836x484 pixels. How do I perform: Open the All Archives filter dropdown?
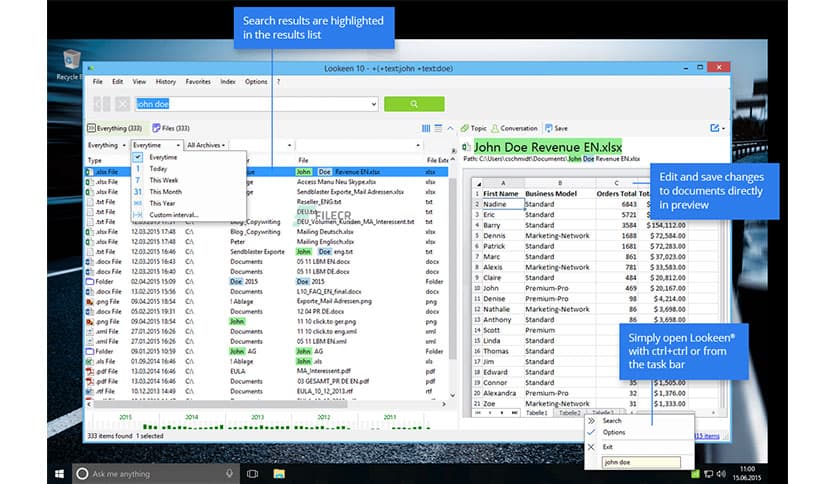tap(206, 145)
